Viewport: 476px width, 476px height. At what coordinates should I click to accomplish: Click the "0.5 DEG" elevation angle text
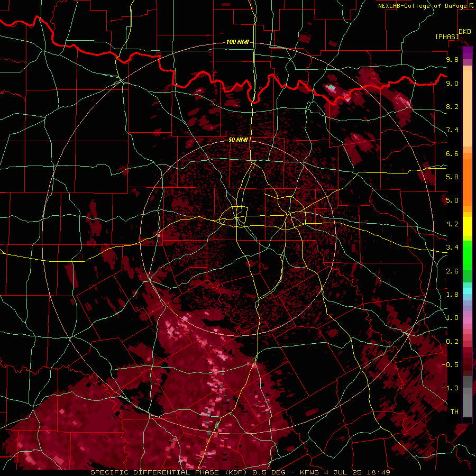(x=268, y=472)
